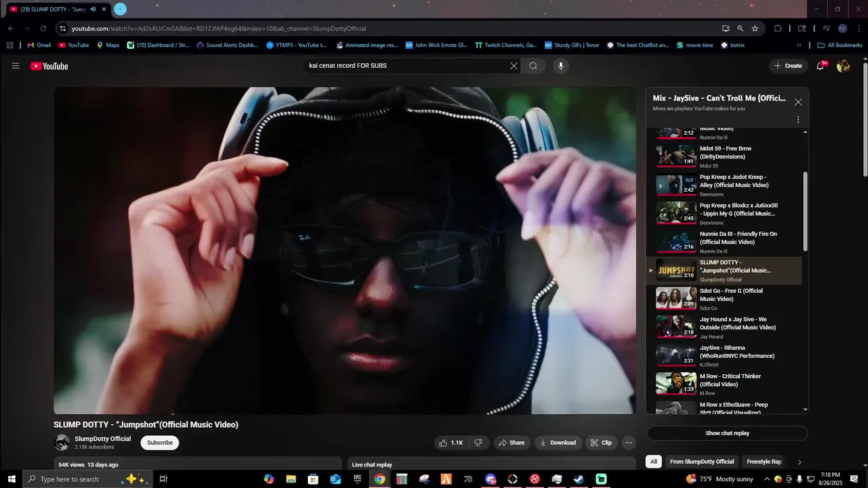The image size is (868, 488).
Task: Click the magnifier search button
Action: click(x=534, y=66)
